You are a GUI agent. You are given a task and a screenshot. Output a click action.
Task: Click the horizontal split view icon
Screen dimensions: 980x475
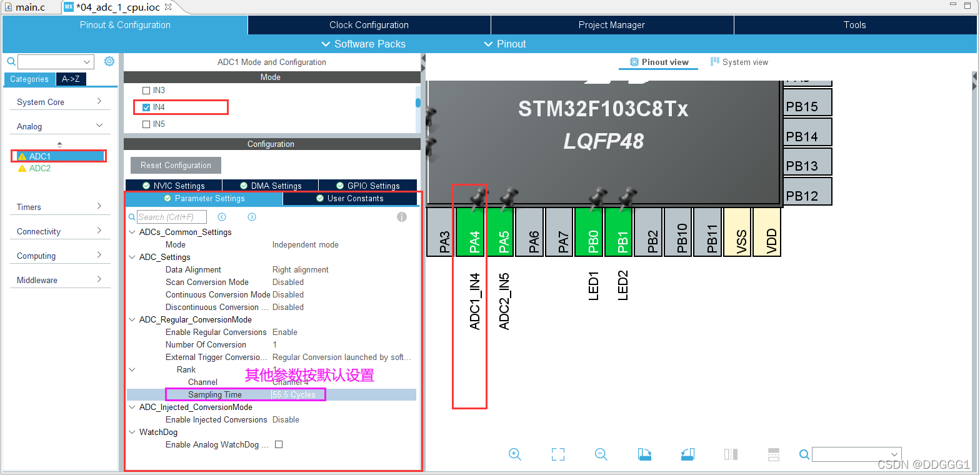tap(773, 454)
